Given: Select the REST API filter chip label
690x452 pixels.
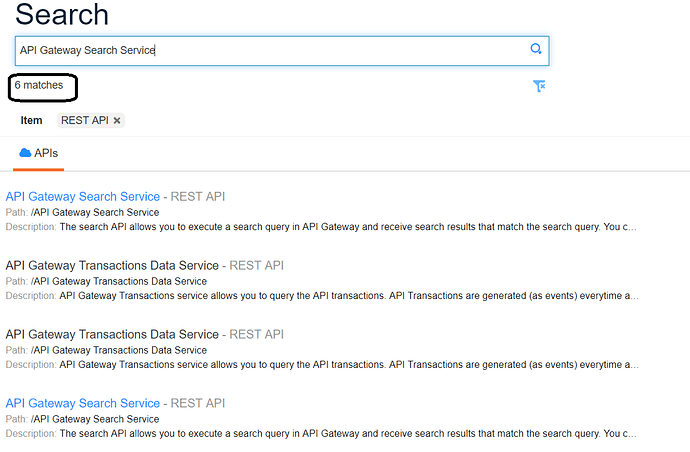Looking at the screenshot, I should 84,121.
